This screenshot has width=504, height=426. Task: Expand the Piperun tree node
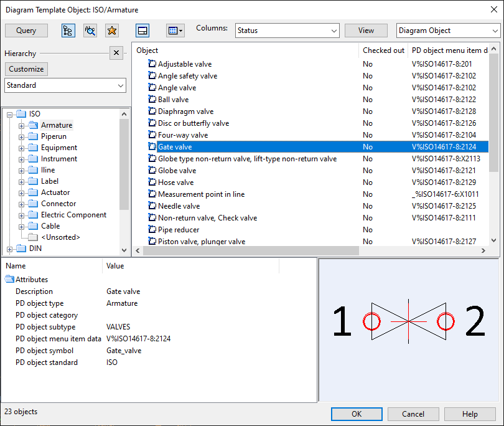coord(22,136)
